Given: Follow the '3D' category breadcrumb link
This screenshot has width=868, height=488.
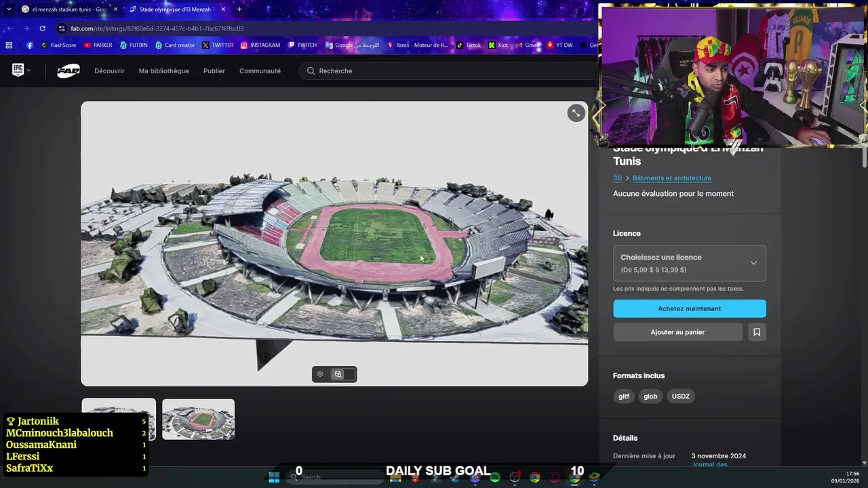Looking at the screenshot, I should click(617, 178).
